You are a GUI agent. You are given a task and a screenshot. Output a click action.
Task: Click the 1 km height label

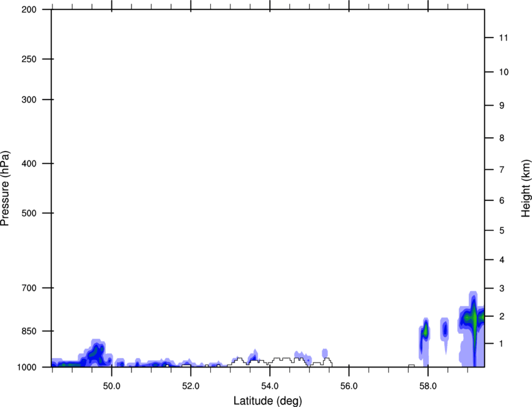(x=502, y=344)
